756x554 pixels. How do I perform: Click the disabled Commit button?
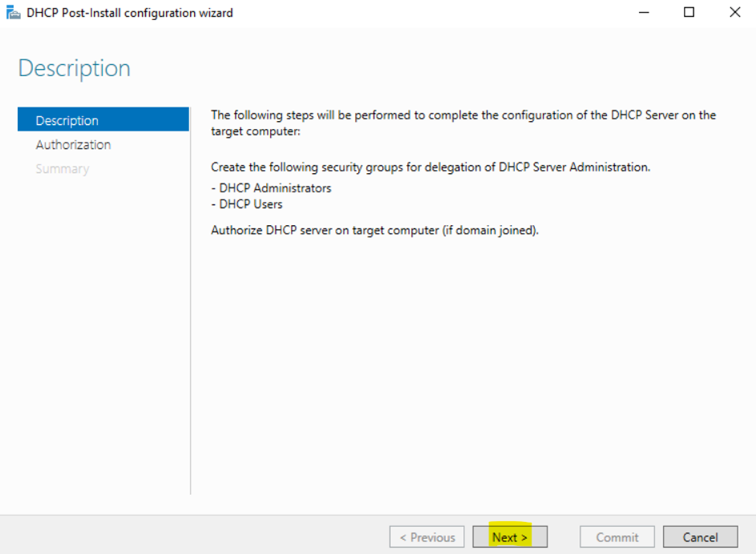coord(617,537)
